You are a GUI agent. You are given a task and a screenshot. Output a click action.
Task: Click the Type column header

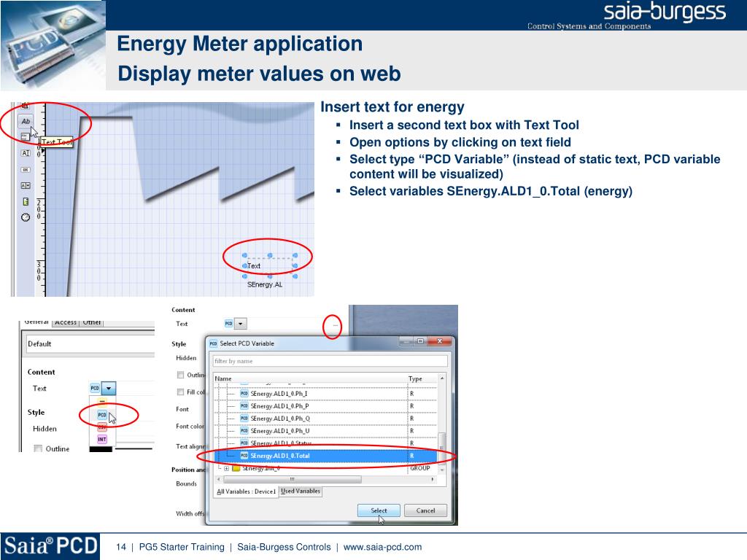(422, 378)
